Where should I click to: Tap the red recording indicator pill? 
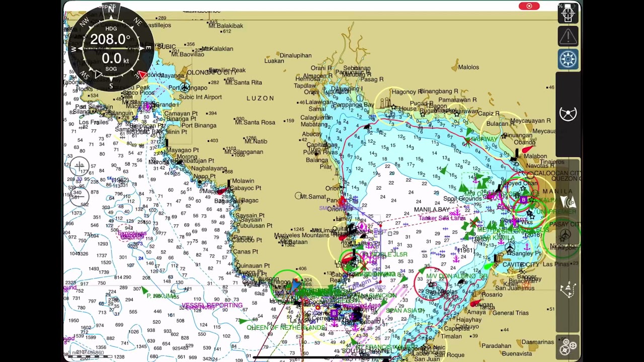(529, 6)
